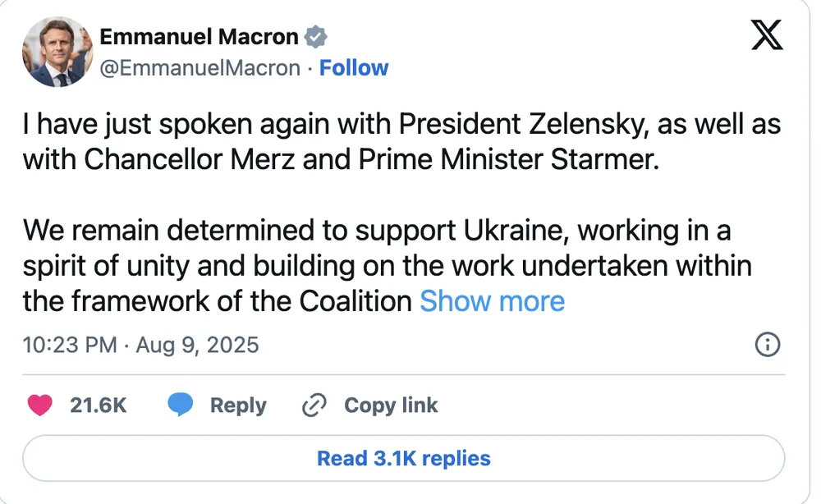This screenshot has width=821, height=504.
Task: Follow Emmanuel Macron's account
Action: (354, 67)
